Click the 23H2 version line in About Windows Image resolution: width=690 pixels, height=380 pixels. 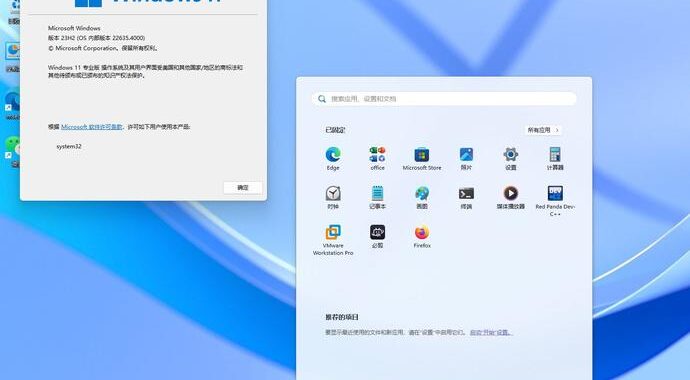tap(96, 38)
